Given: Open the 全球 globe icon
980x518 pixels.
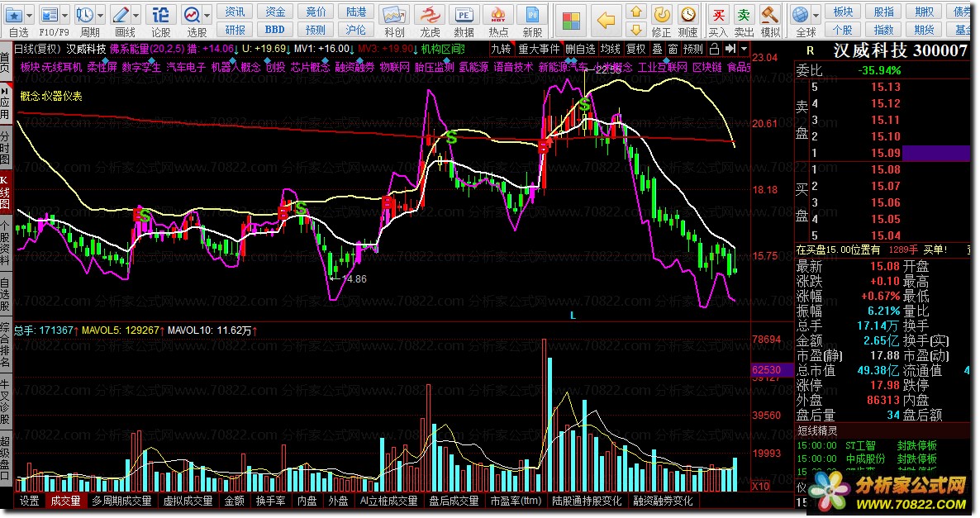Looking at the screenshot, I should 800,15.
